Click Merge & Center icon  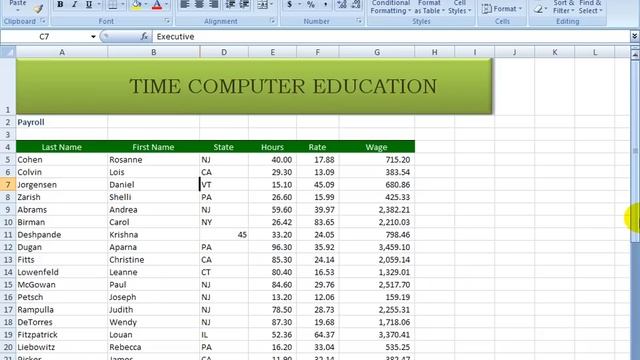[x=262, y=4]
